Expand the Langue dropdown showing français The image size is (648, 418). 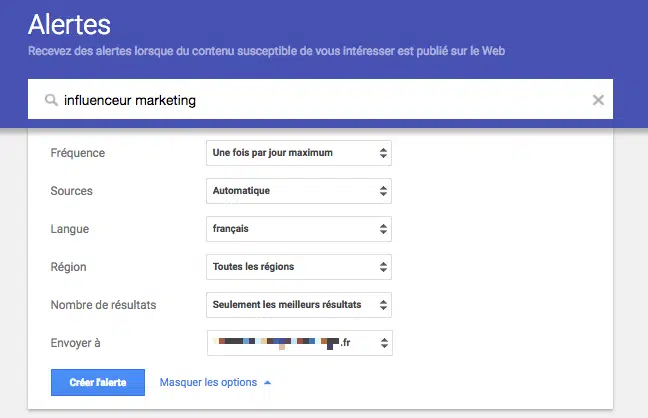click(x=298, y=229)
